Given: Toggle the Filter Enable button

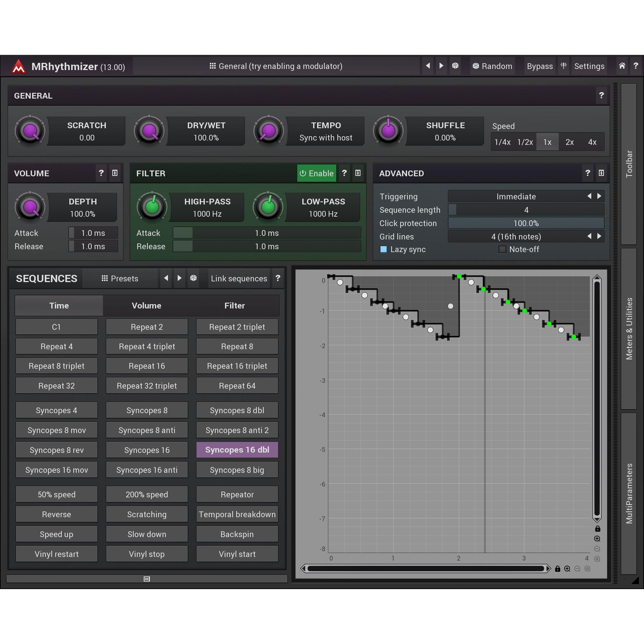Looking at the screenshot, I should pyautogui.click(x=316, y=173).
